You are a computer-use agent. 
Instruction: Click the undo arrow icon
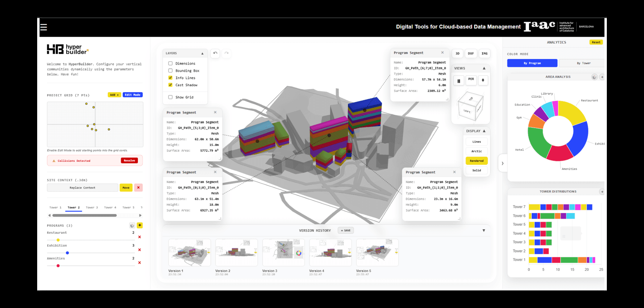pyautogui.click(x=215, y=53)
